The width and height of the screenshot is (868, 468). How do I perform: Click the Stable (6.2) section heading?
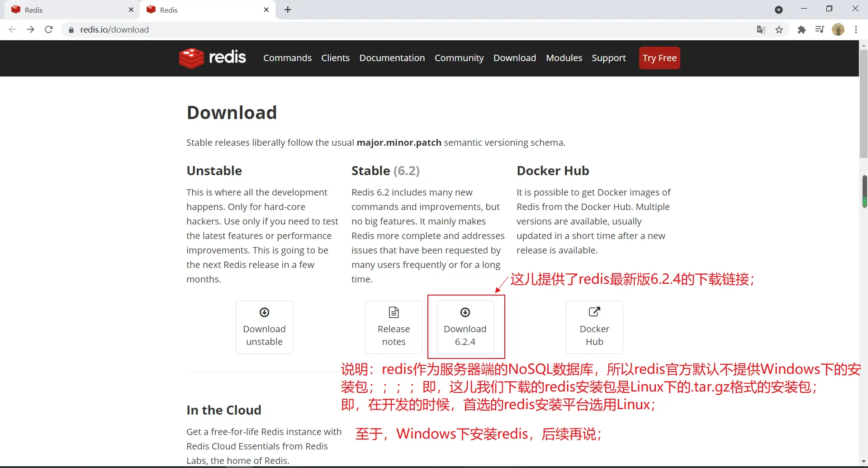point(385,171)
